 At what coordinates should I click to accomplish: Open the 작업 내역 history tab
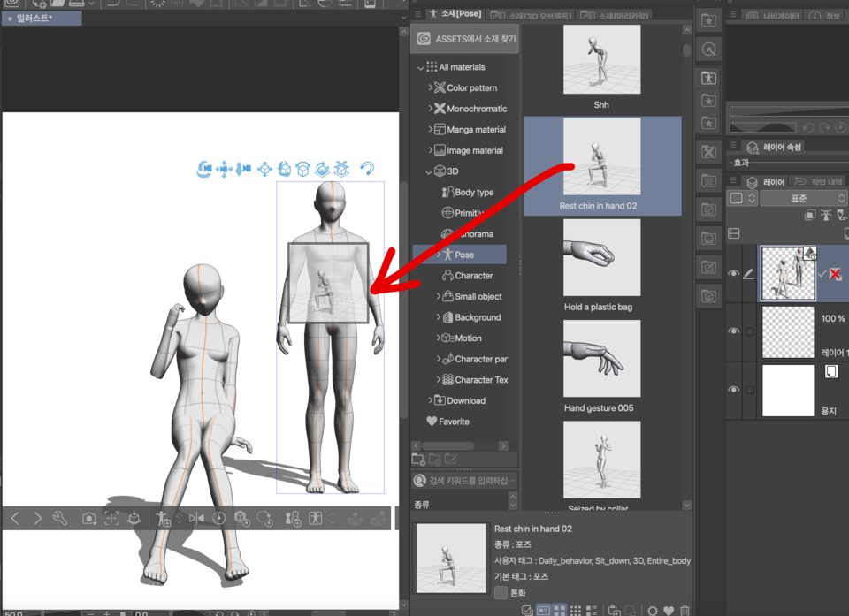[x=818, y=181]
